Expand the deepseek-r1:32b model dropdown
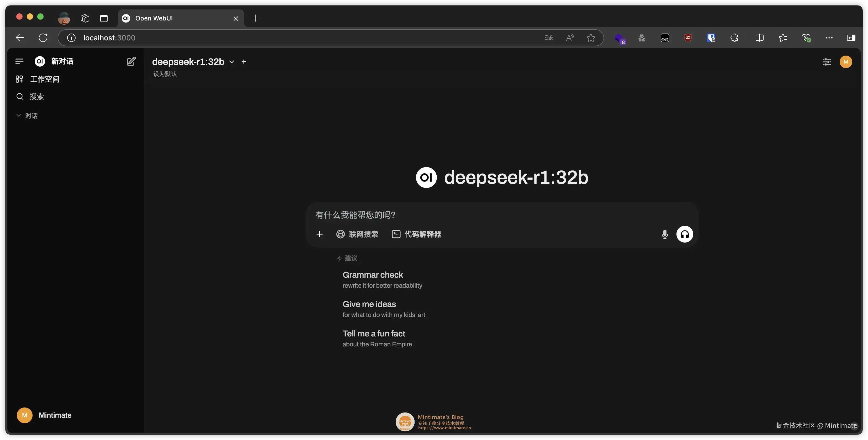 click(231, 62)
